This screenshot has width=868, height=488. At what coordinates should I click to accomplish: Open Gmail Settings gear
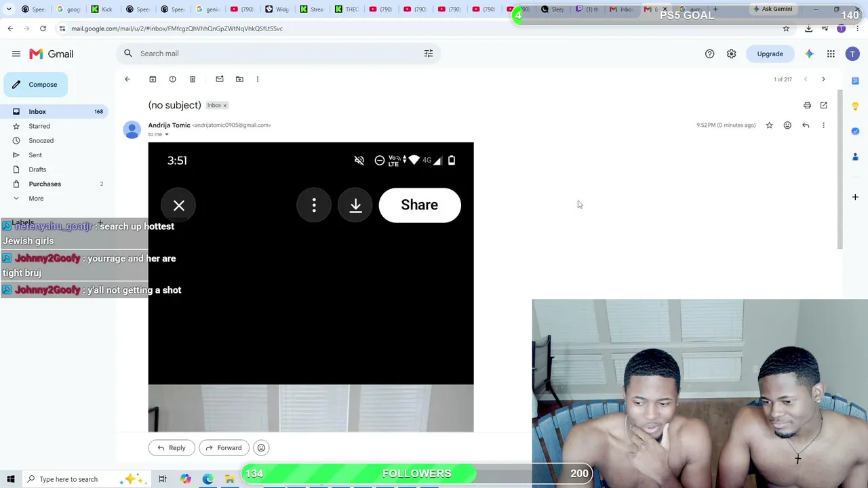coord(731,54)
